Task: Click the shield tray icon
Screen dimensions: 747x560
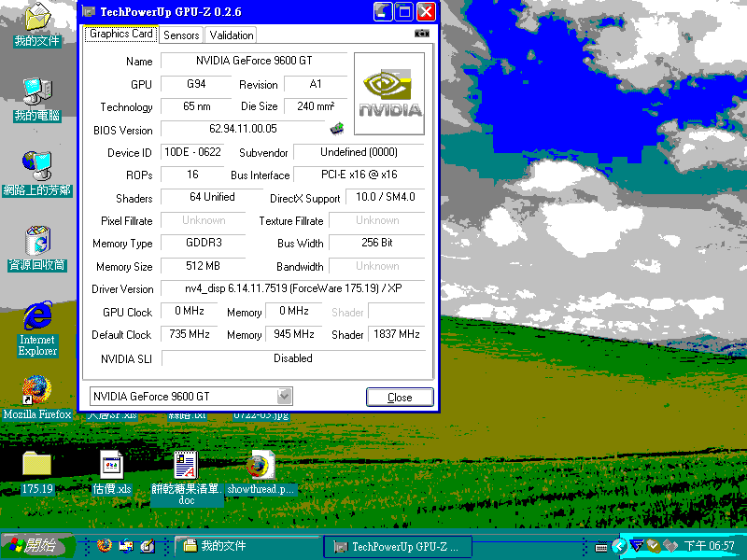Action: (x=654, y=546)
